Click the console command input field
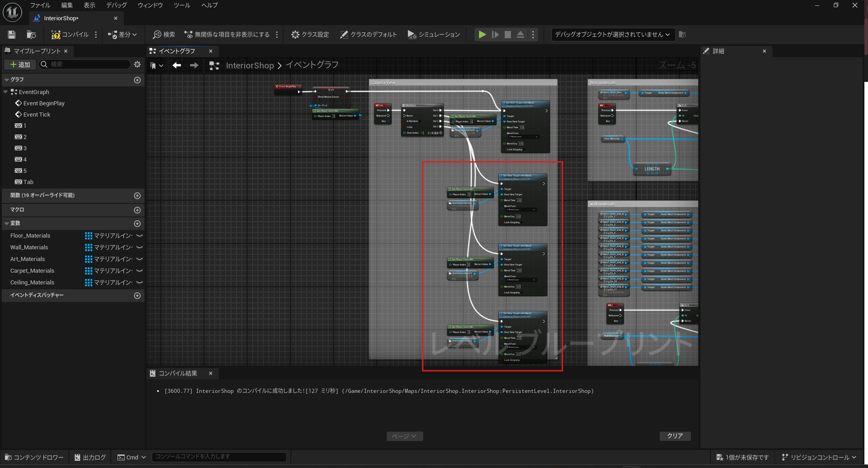Screen dimensions: 868x468 click(219, 457)
